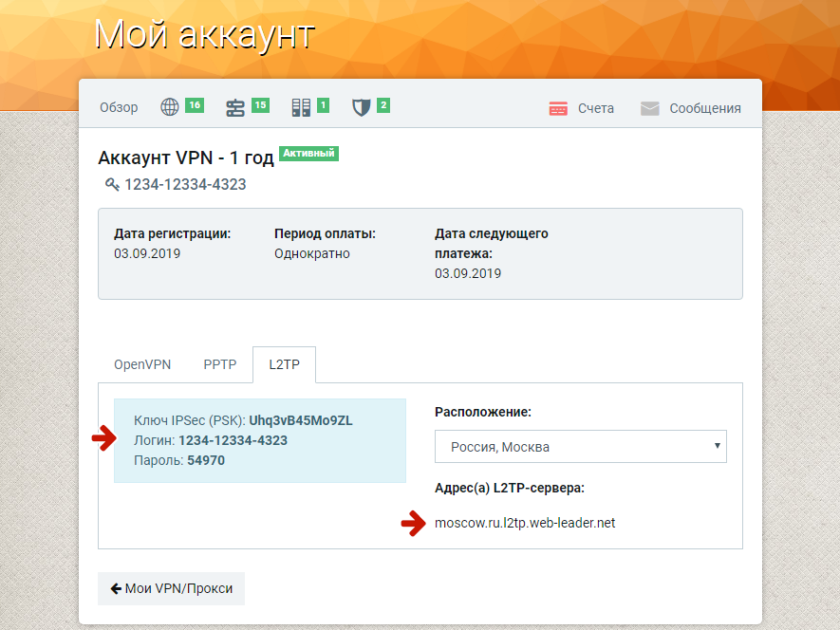Open the proxy servers icon with badge 15
840x630 pixels.
coord(235,107)
